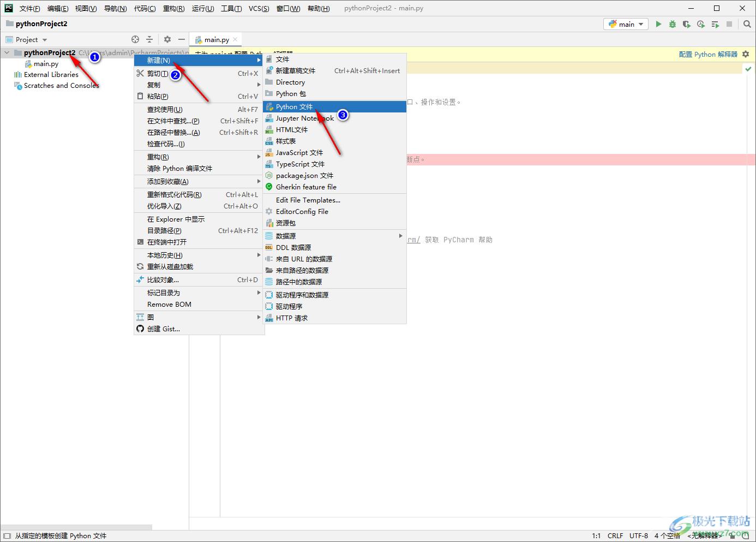Expand the 复制 submenu
Viewport: 756px width, 542px height.
pos(199,85)
